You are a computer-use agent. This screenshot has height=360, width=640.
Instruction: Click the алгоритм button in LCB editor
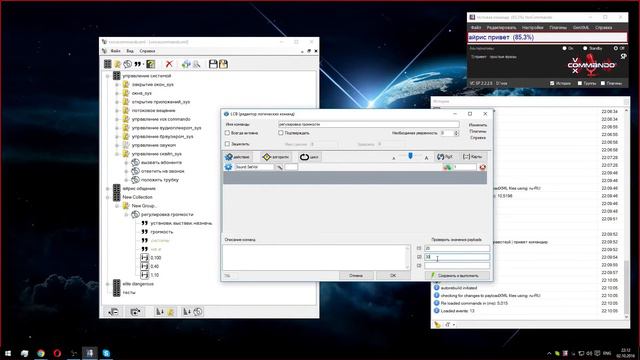pos(276,157)
